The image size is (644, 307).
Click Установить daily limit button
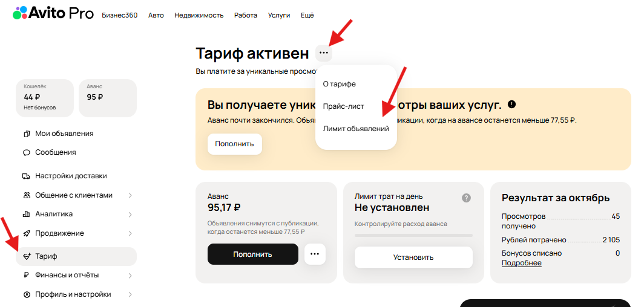413,257
